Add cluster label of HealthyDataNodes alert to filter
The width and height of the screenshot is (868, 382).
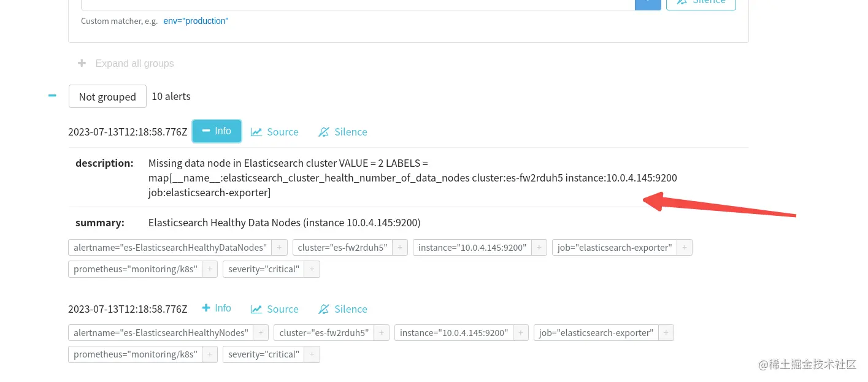(x=400, y=248)
